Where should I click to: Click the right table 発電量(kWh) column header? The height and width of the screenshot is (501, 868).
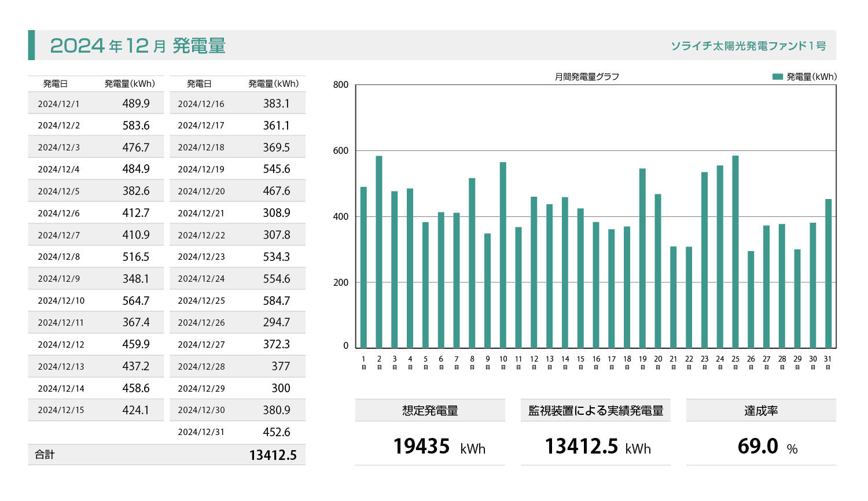274,84
